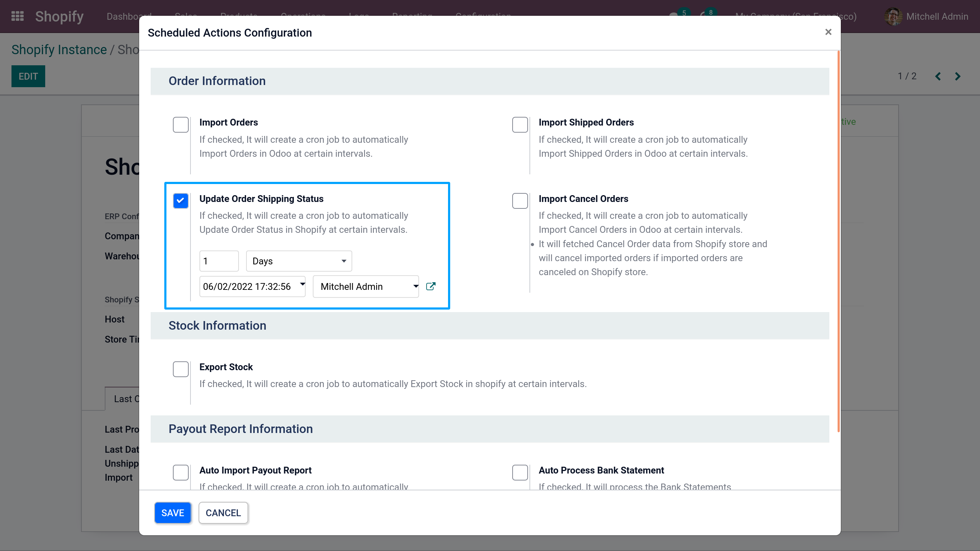Go to previous record arrow

coord(938,76)
